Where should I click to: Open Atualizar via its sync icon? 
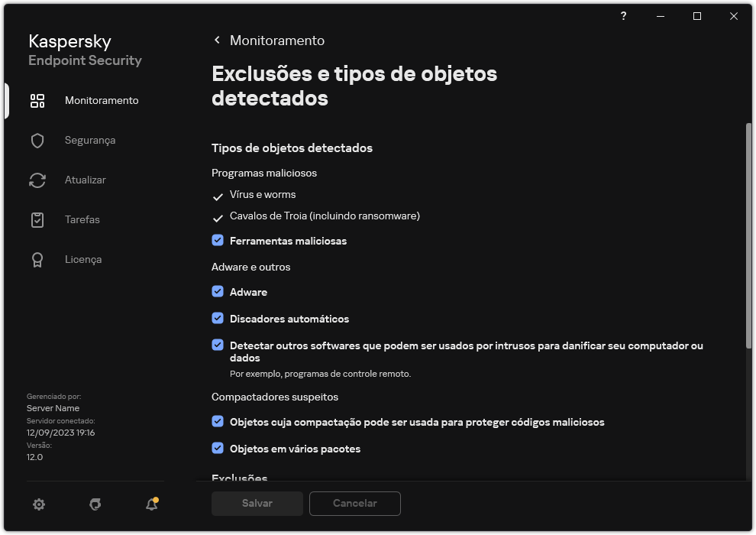coord(37,180)
